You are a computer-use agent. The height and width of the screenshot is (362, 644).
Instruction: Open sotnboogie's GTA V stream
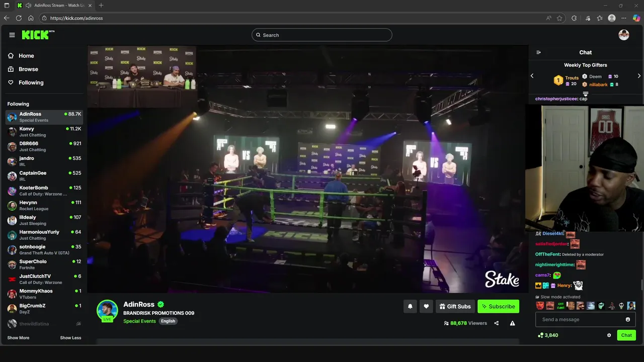(44, 249)
